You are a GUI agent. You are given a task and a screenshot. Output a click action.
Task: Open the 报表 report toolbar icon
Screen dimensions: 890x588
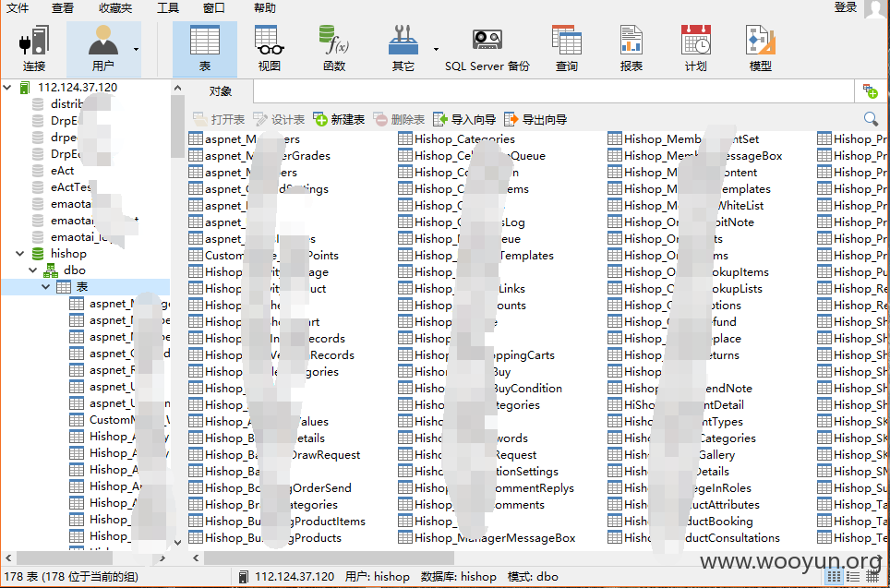click(631, 49)
